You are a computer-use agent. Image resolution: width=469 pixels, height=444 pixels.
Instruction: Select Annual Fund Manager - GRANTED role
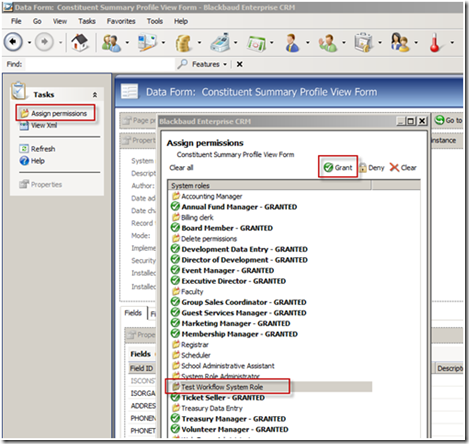pos(234,207)
